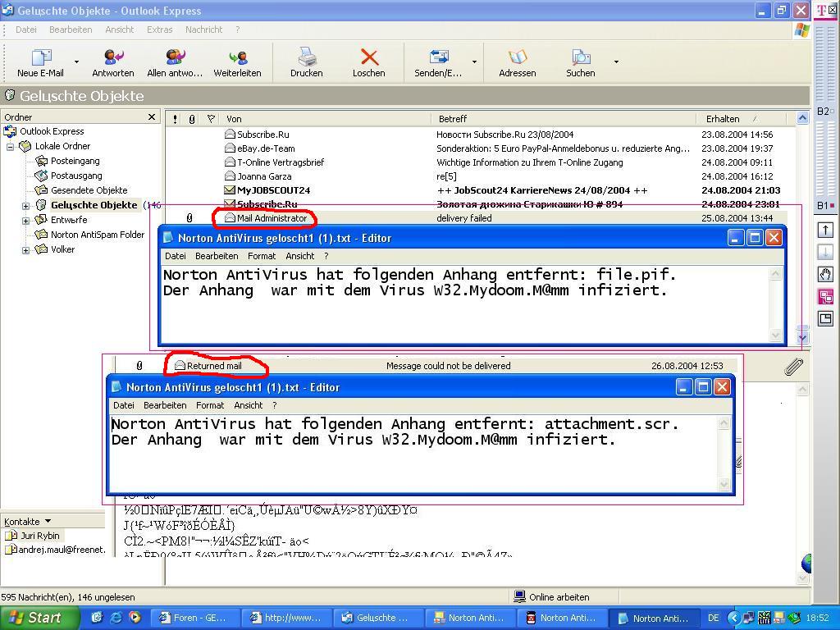Click the Windows Start button
This screenshot has height=630, width=840.
click(x=39, y=617)
